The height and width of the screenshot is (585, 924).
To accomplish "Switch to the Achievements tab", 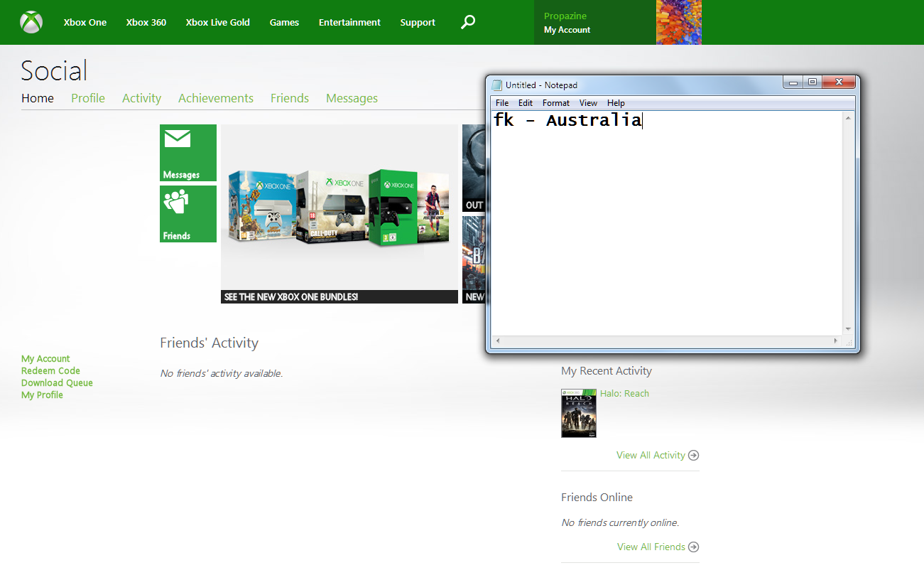I will coord(216,98).
